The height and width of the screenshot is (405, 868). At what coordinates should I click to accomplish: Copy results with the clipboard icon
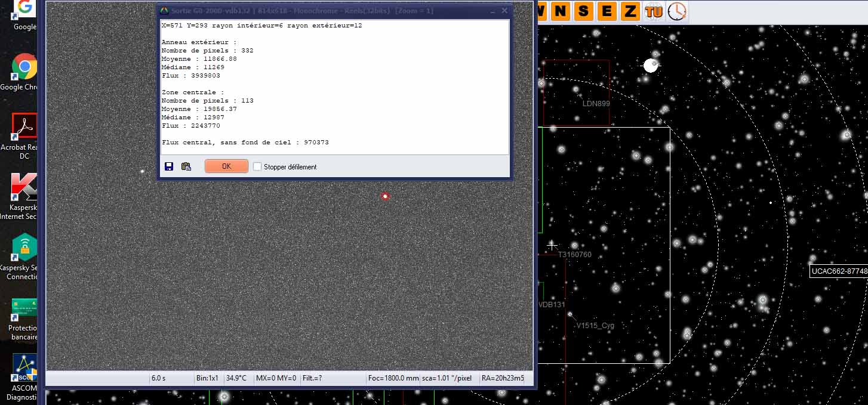click(x=186, y=166)
